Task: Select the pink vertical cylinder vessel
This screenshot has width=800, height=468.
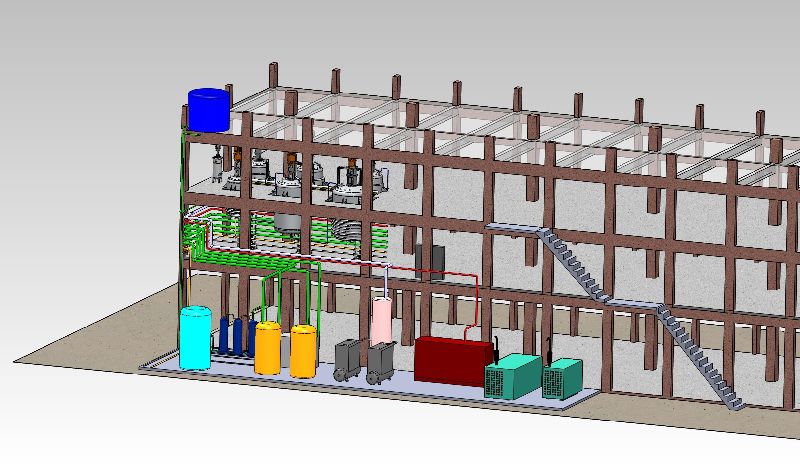Action: [381, 322]
